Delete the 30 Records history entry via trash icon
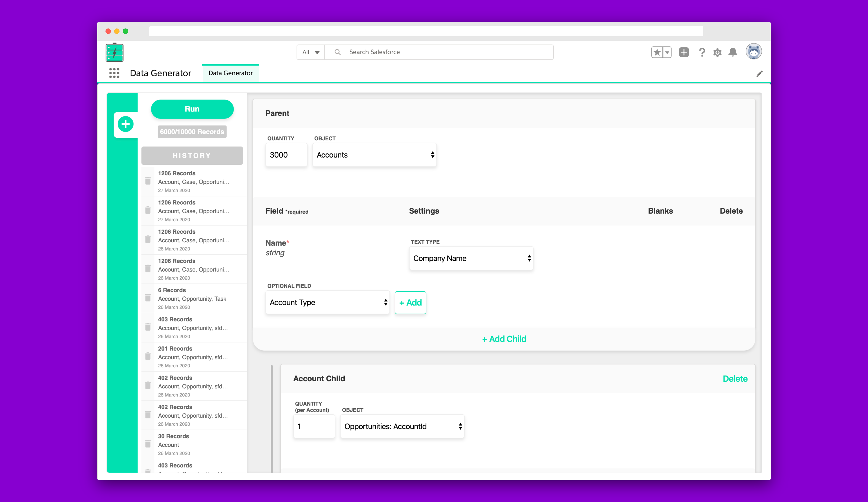This screenshot has width=868, height=502. tap(148, 443)
